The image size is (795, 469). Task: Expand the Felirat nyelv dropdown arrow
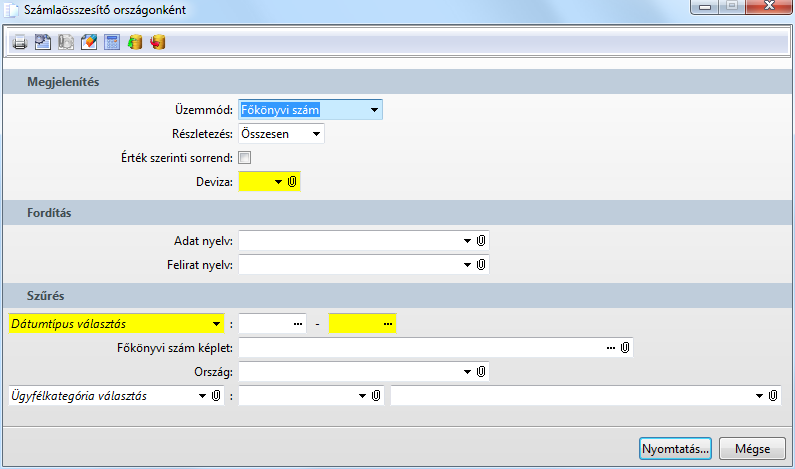pyautogui.click(x=467, y=265)
